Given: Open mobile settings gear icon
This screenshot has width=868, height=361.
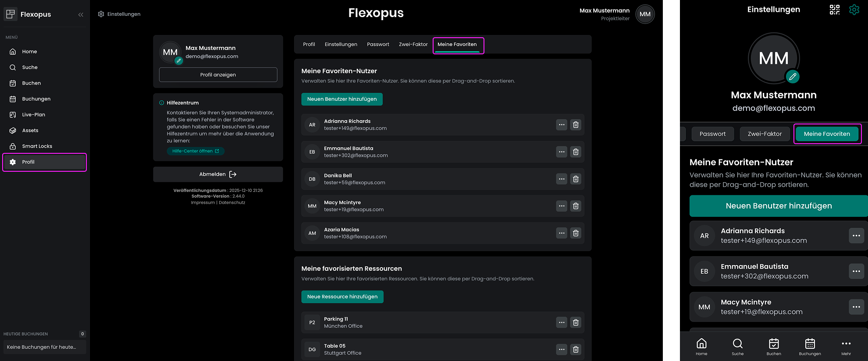Looking at the screenshot, I should point(854,10).
